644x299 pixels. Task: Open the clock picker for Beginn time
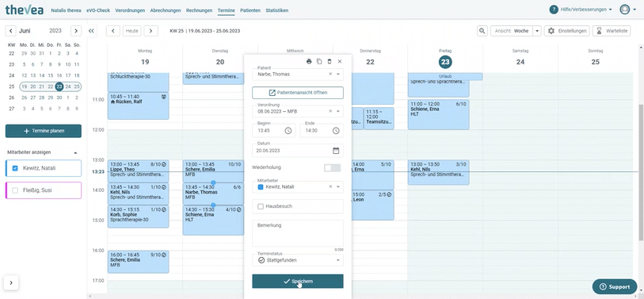(x=288, y=130)
